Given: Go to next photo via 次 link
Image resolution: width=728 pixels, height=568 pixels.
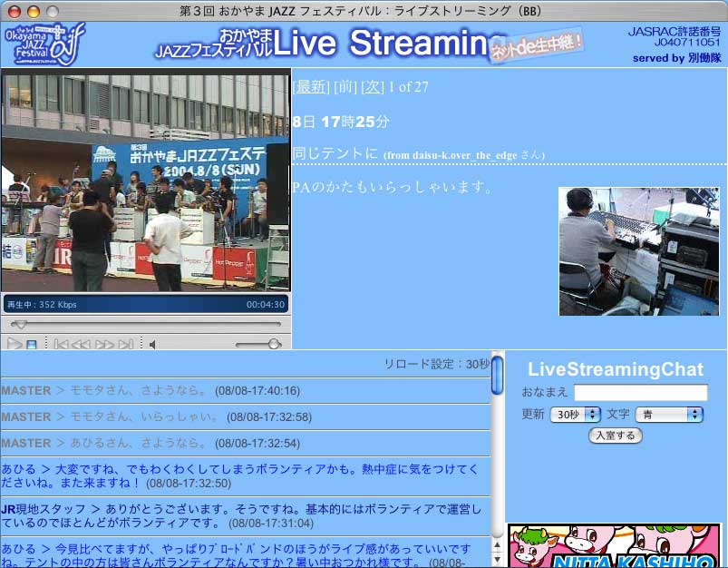Looking at the screenshot, I should coord(373,86).
